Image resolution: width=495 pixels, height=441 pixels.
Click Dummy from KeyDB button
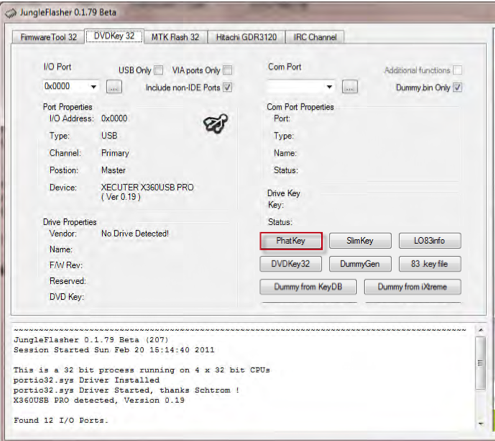point(308,287)
